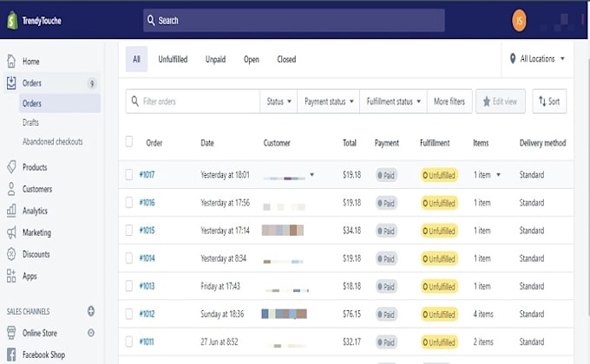The height and width of the screenshot is (364, 590).
Task: Click the Online Store storefront icon
Action: click(x=11, y=333)
